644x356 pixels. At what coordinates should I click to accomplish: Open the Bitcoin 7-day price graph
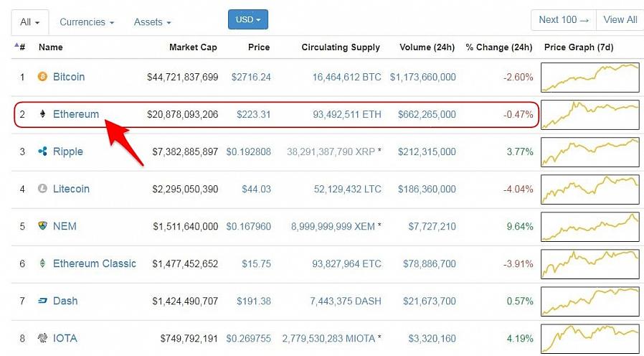click(x=590, y=77)
